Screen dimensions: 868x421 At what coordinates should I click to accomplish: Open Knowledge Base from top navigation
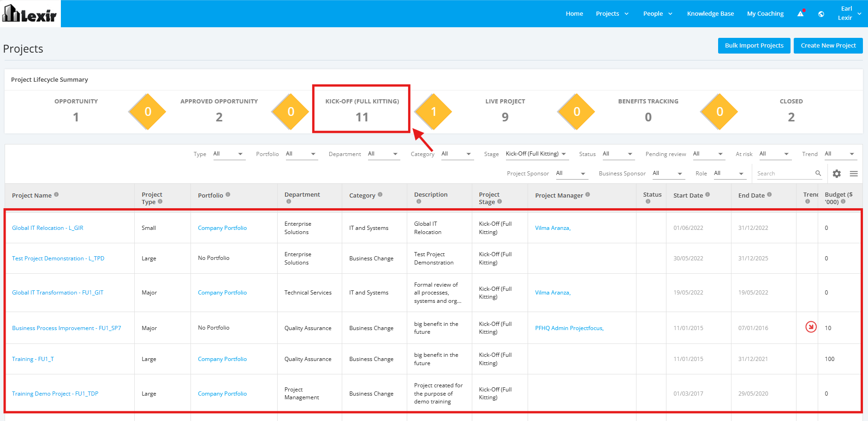click(710, 13)
